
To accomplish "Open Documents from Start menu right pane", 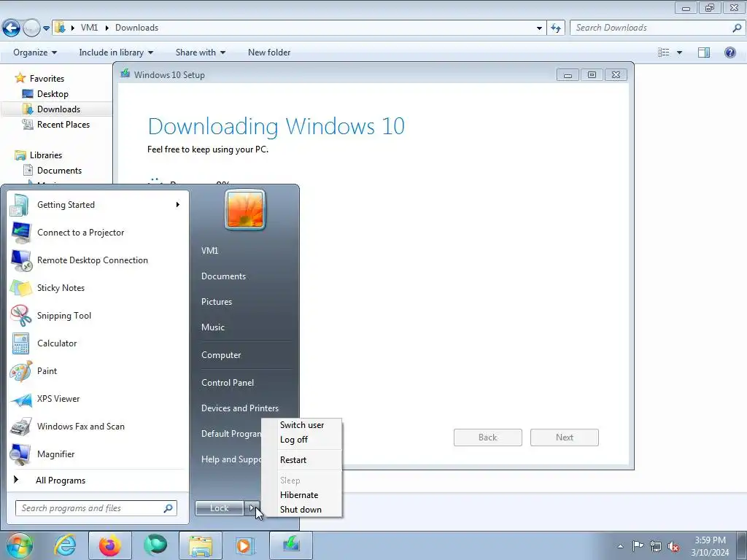I will pyautogui.click(x=223, y=276).
